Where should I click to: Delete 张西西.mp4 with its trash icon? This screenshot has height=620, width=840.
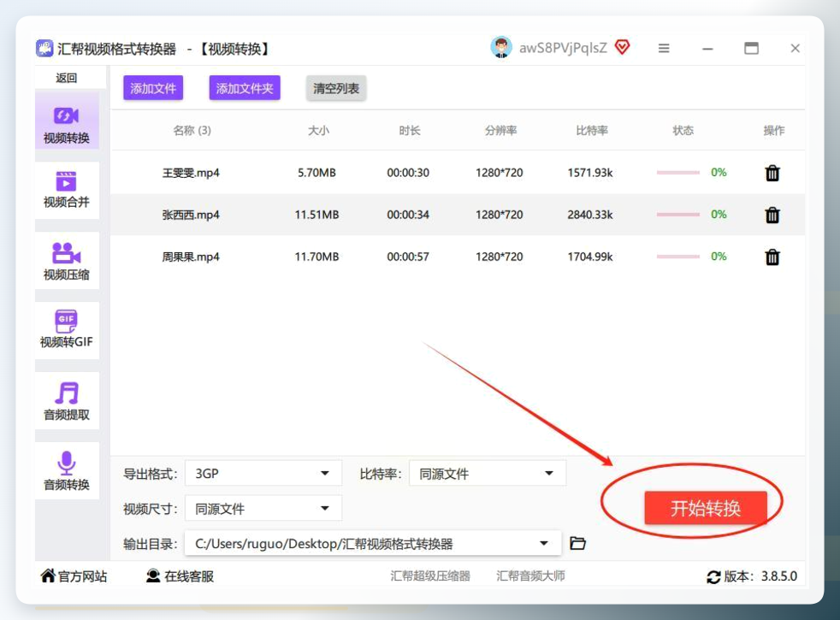click(772, 215)
